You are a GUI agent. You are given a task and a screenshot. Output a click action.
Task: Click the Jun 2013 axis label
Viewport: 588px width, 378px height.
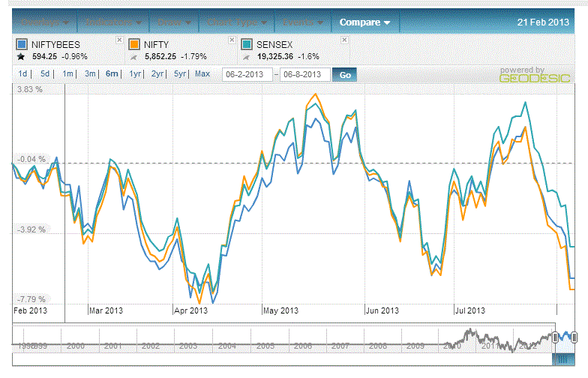382,310
